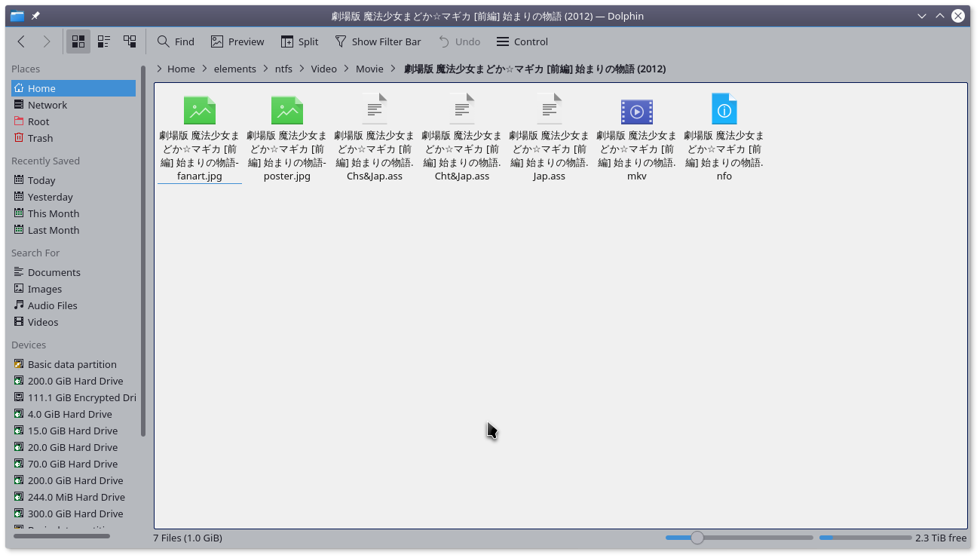Open the Control menu
This screenshot has height=558, width=980.
click(x=522, y=41)
